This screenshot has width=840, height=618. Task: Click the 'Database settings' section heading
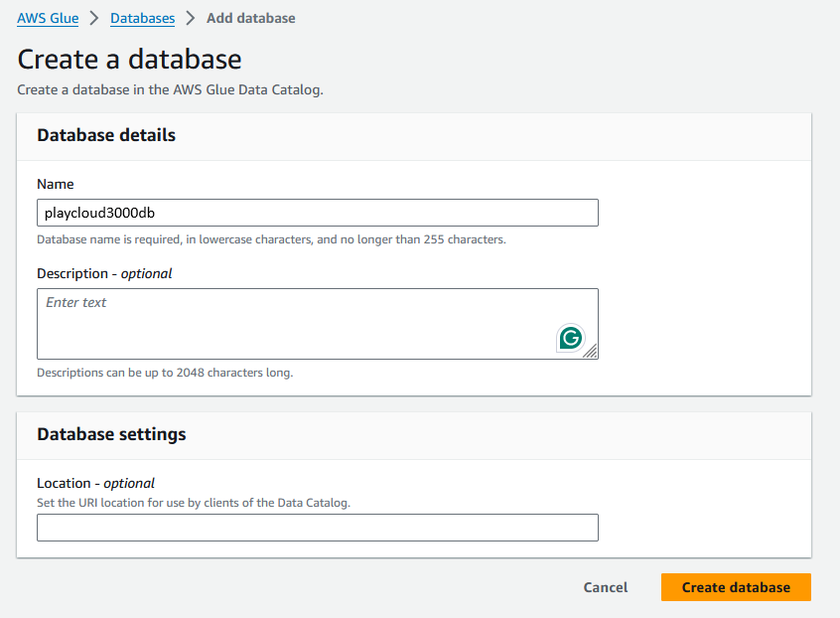[111, 434]
